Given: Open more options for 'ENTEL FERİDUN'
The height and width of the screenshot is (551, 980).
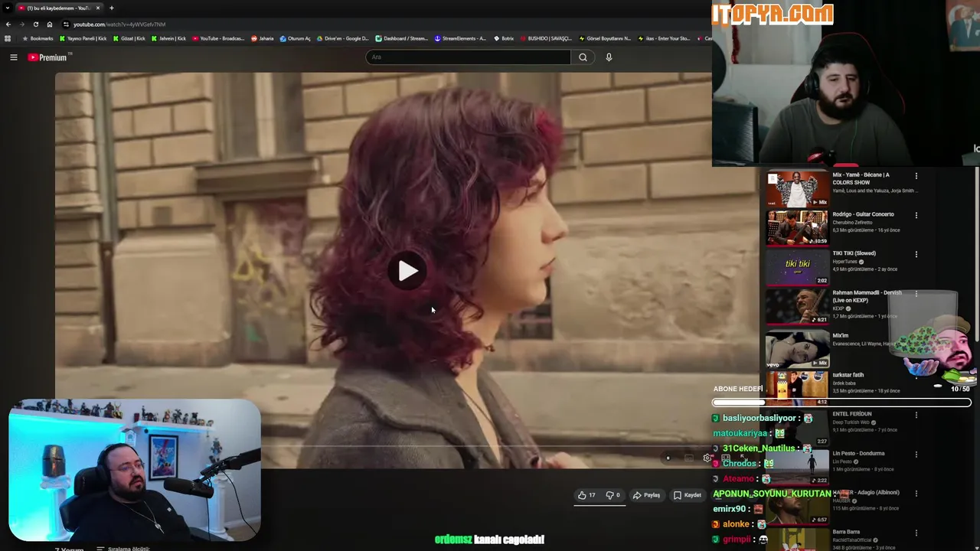Looking at the screenshot, I should (916, 416).
